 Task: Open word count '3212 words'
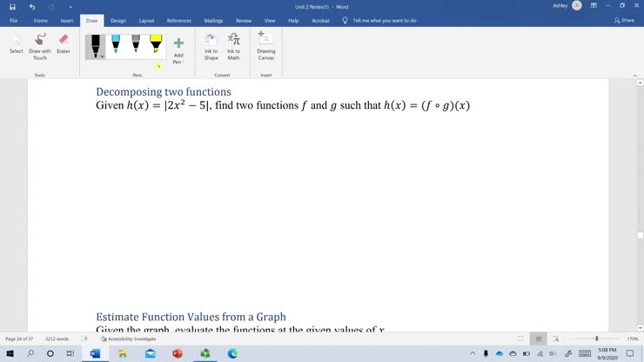[57, 339]
